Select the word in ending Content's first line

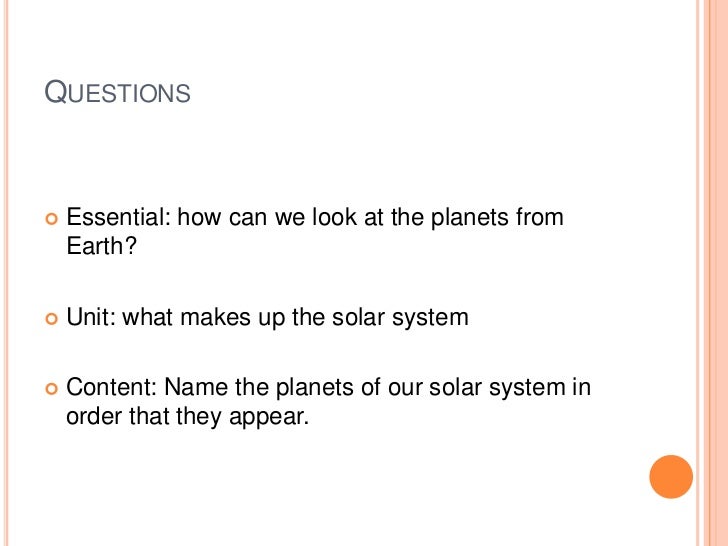click(581, 387)
